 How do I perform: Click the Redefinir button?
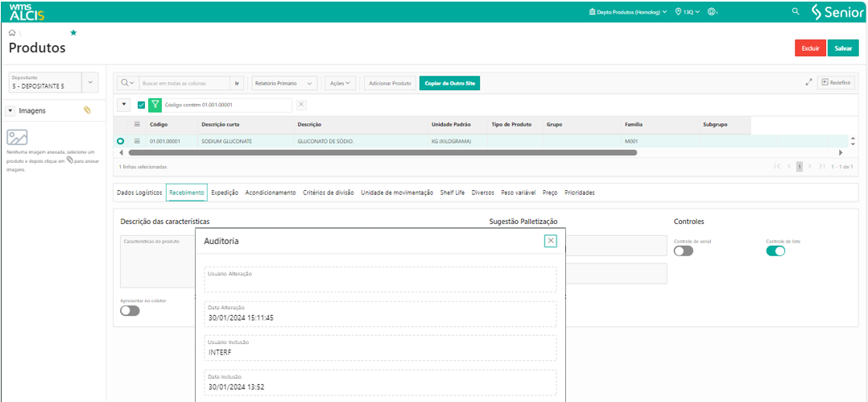click(836, 82)
